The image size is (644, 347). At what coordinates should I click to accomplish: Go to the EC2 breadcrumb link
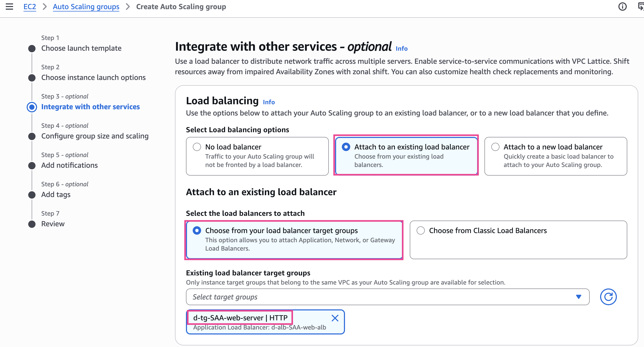point(30,7)
